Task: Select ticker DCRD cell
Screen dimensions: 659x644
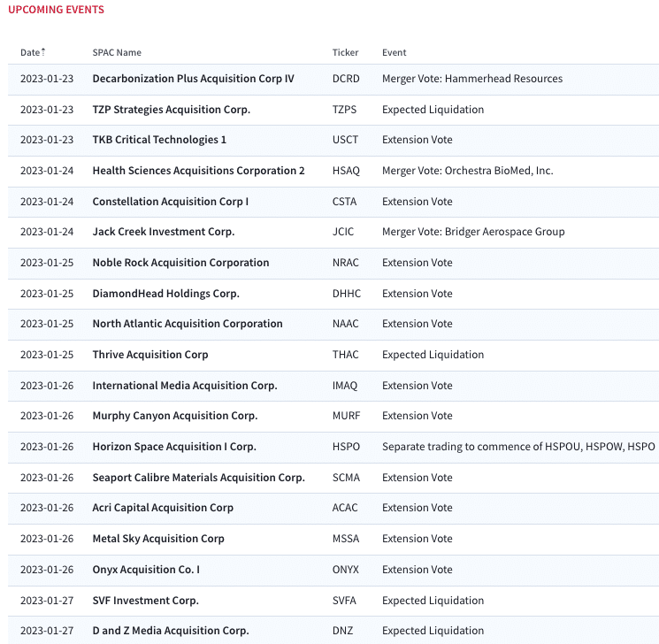Action: coord(346,79)
